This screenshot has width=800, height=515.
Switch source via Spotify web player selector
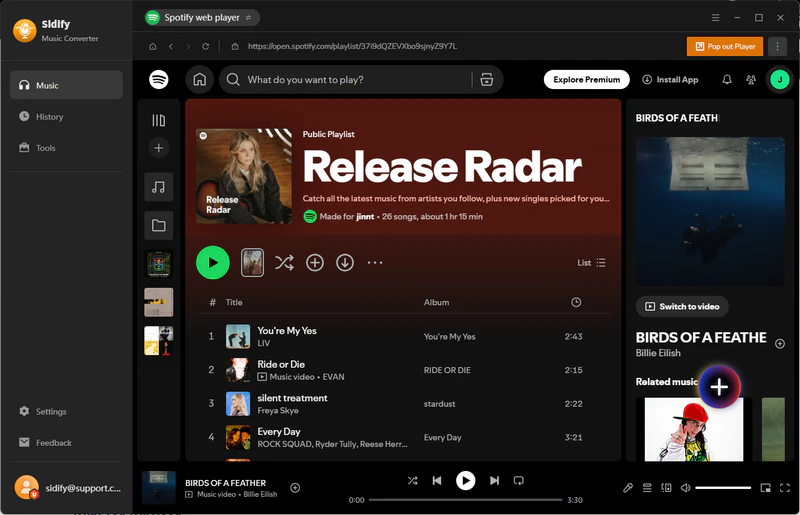pos(202,17)
